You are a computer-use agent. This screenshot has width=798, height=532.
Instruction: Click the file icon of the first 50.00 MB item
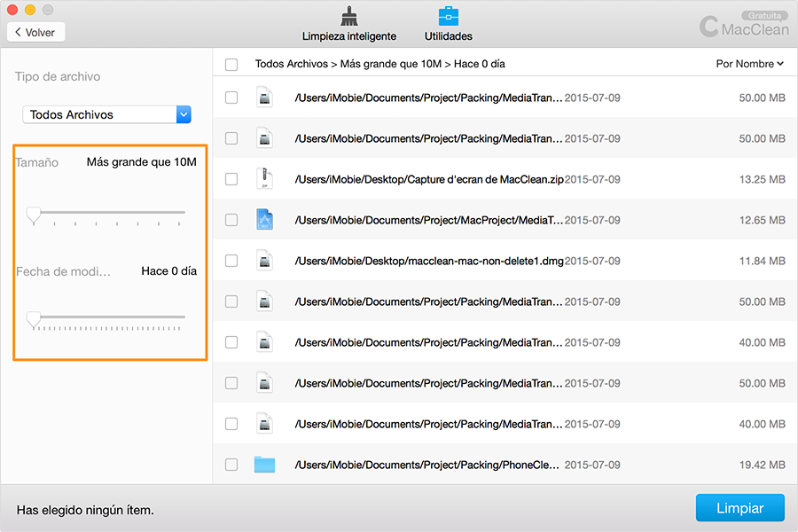pos(264,98)
